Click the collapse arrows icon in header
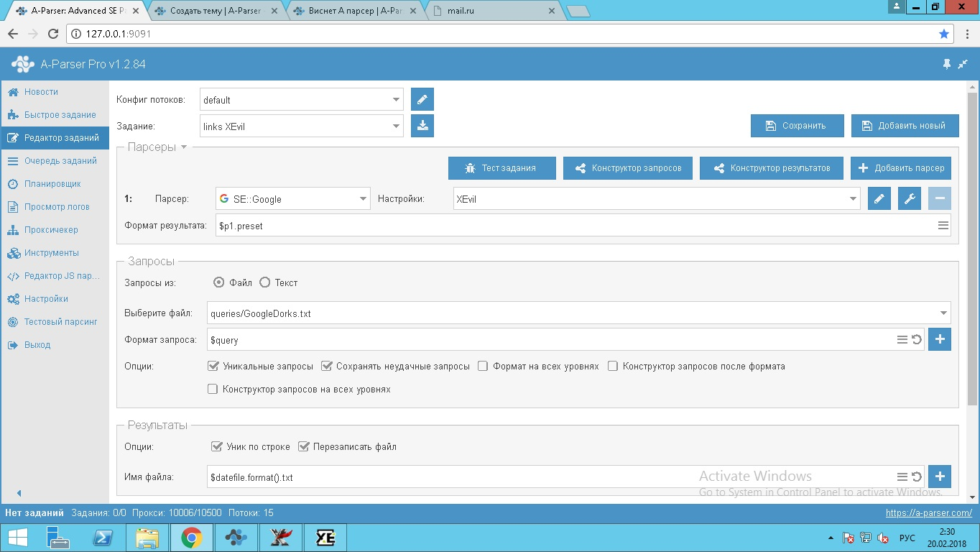The width and height of the screenshot is (980, 552). coord(963,64)
